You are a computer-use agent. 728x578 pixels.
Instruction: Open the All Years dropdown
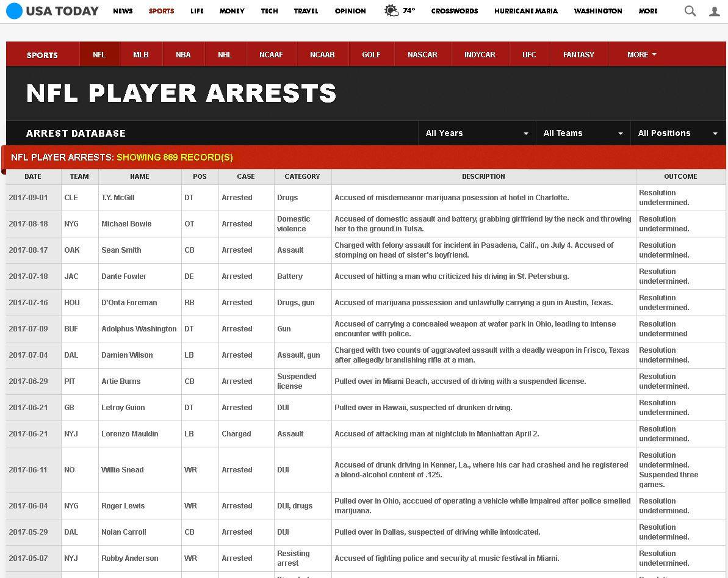pyautogui.click(x=477, y=133)
